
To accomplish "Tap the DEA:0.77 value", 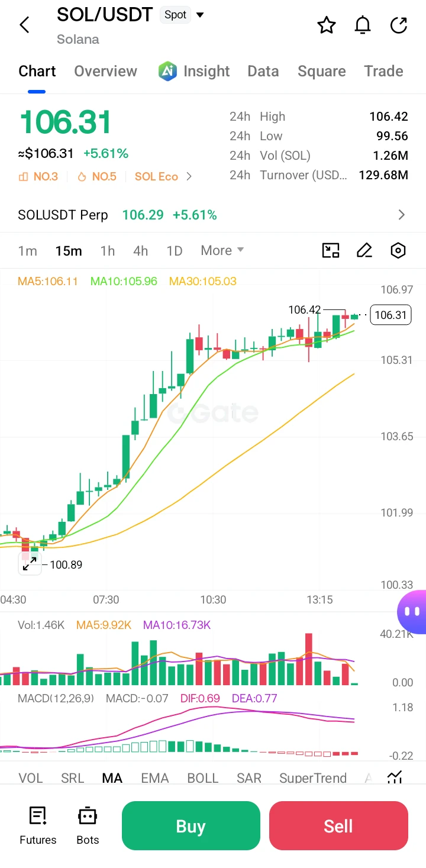I will click(254, 698).
